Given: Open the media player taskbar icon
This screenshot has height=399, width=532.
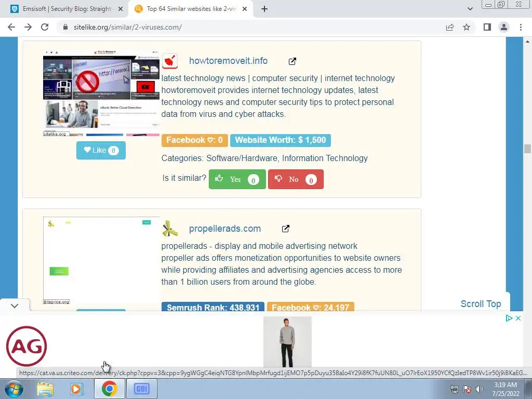Looking at the screenshot, I should click(x=77, y=389).
